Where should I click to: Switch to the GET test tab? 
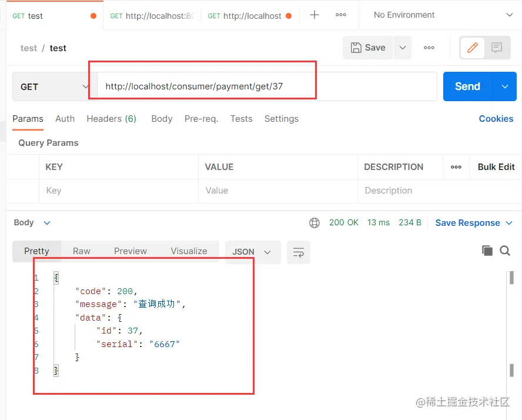(x=55, y=16)
